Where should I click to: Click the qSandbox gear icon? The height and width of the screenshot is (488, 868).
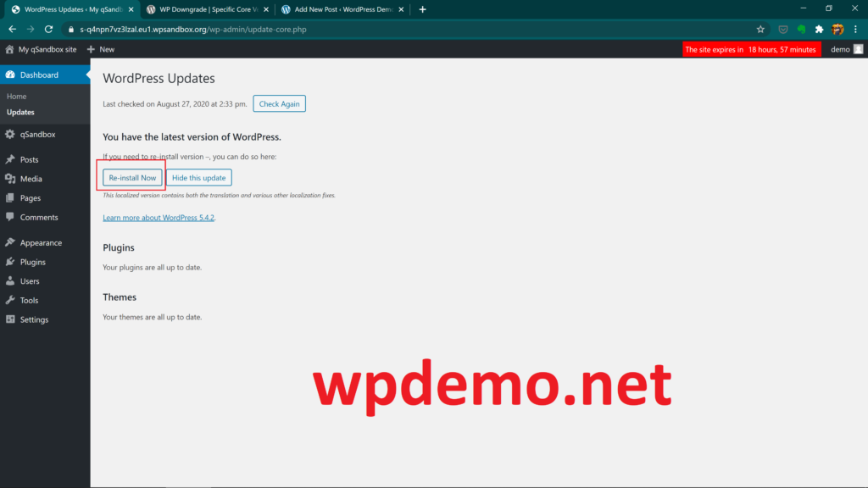(10, 135)
